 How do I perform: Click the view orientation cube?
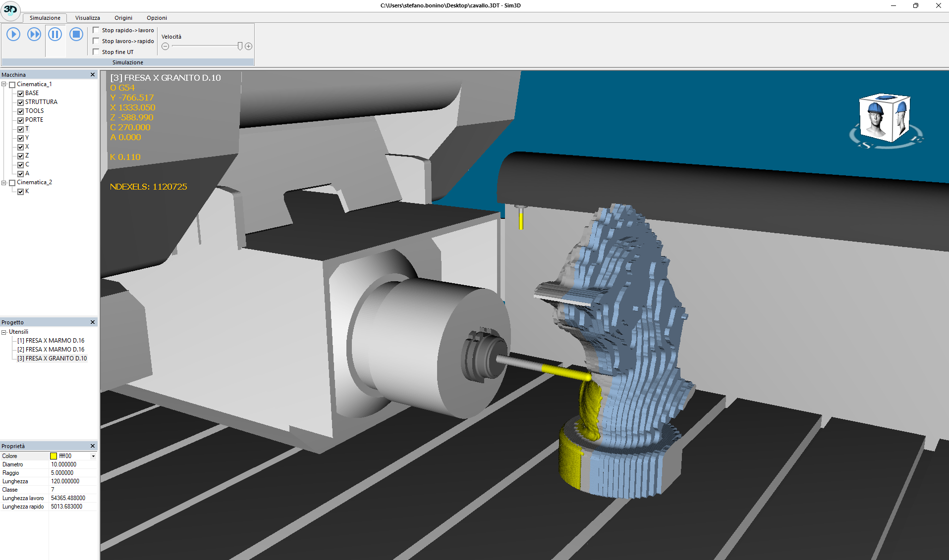click(885, 119)
